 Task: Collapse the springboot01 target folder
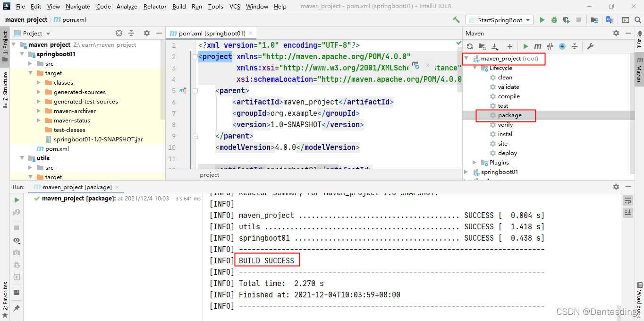point(30,73)
